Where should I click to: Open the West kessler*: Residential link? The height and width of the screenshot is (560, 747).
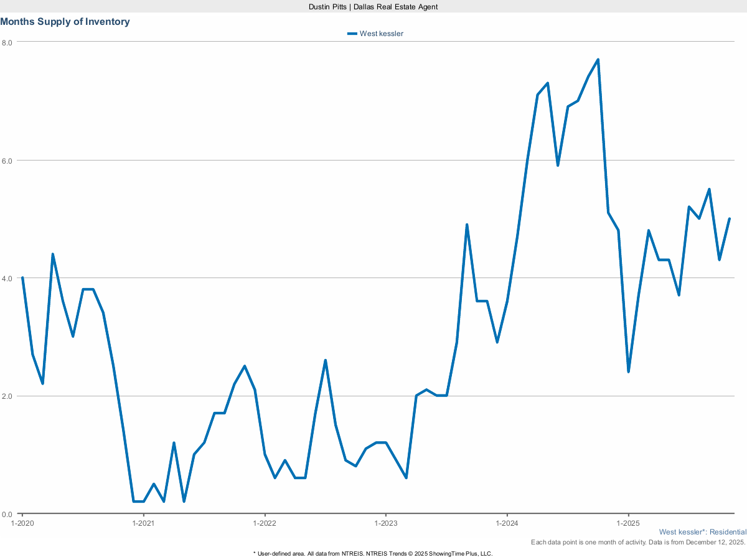coord(702,532)
